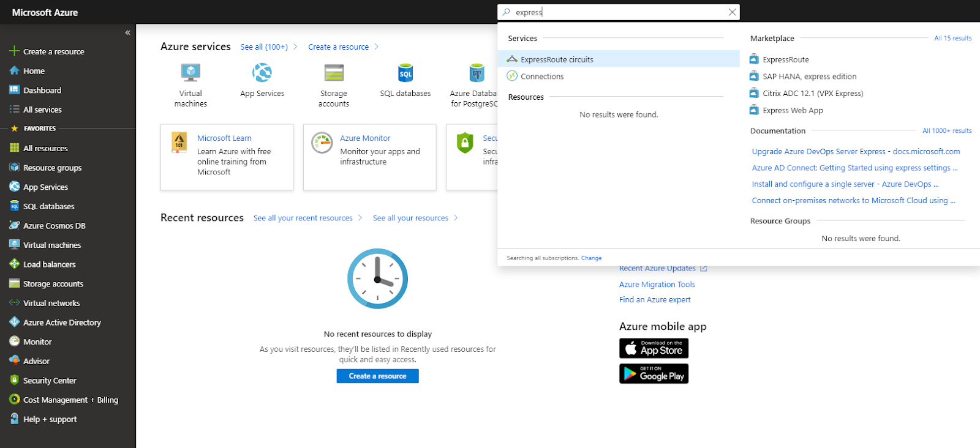Open the Azure Monitor card
The width and height of the screenshot is (980, 448).
tap(370, 157)
